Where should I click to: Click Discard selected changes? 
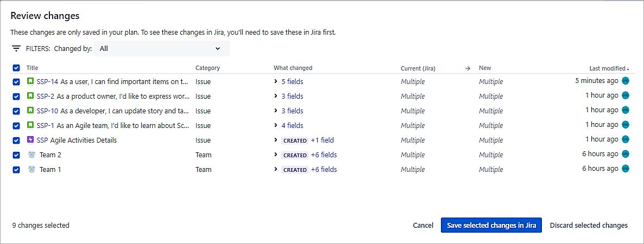click(589, 225)
